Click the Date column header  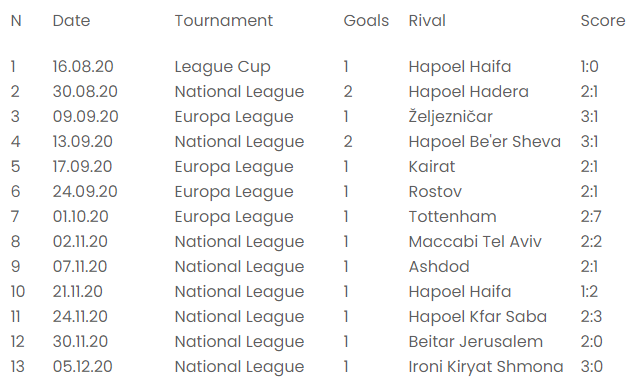(71, 21)
